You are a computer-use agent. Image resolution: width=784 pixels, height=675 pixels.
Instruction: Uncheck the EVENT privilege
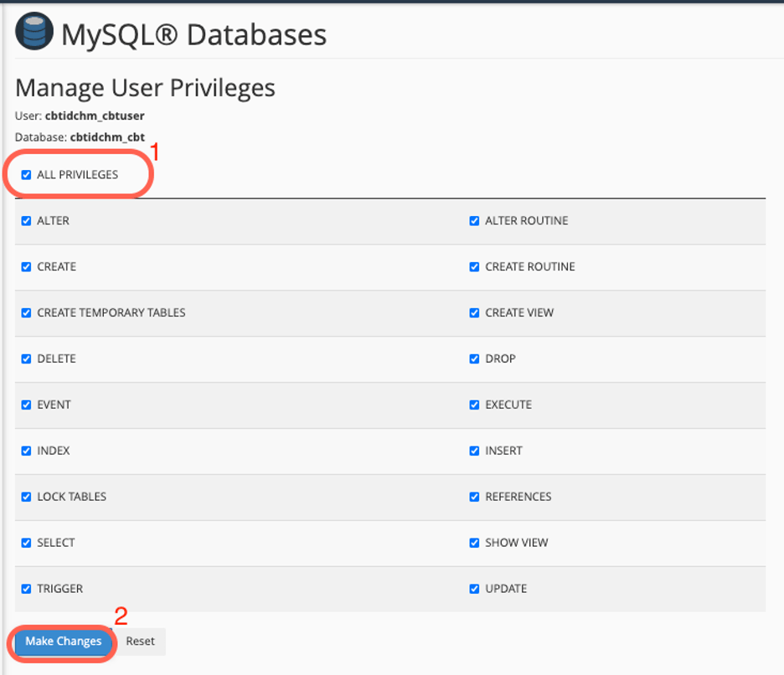tap(25, 404)
